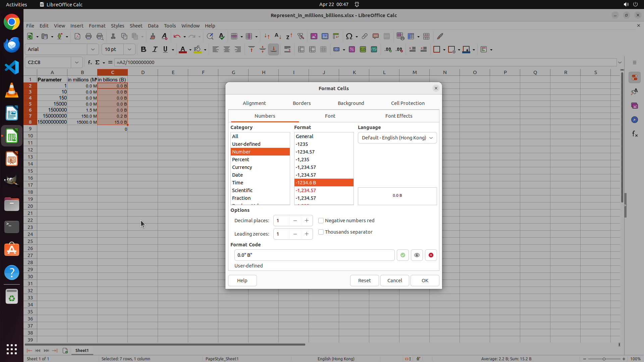Toggle the Thousands separator checkbox
644x362 pixels.
[x=321, y=232]
